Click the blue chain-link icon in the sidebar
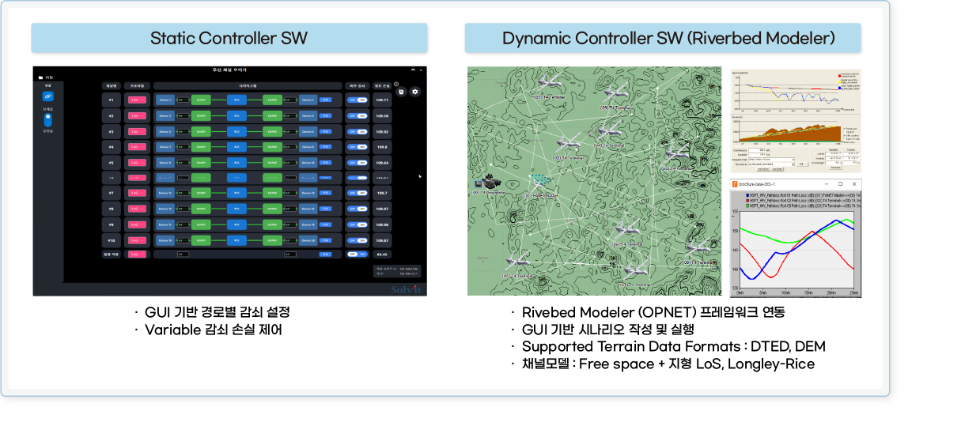The image size is (980, 426). [x=48, y=96]
